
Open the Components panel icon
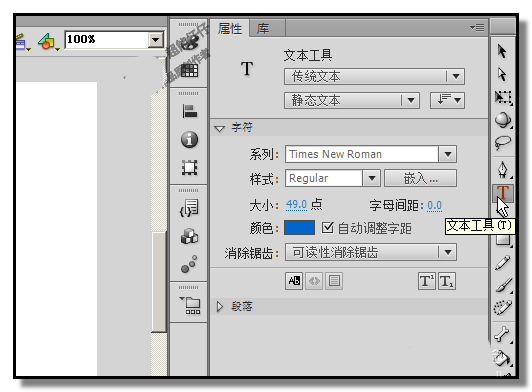click(x=189, y=237)
